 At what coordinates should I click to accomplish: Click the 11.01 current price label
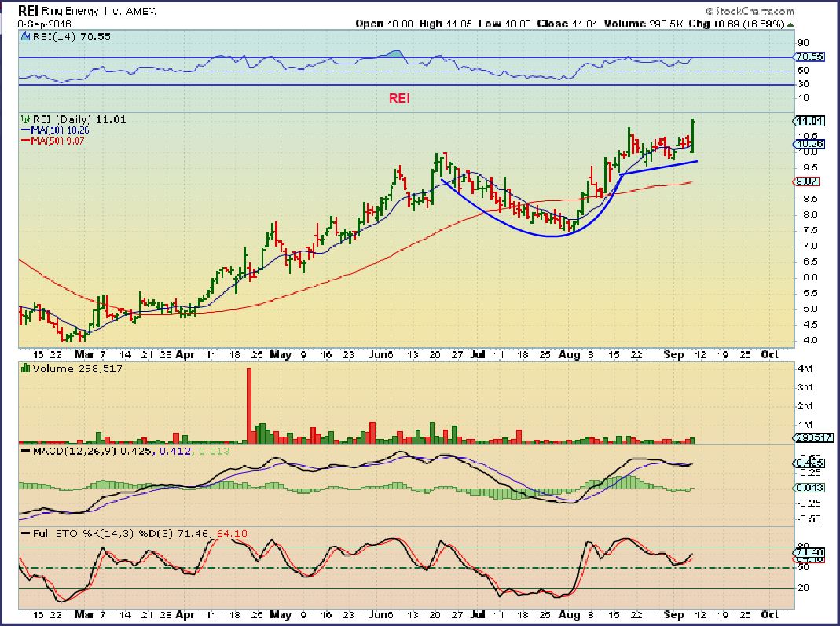pos(809,120)
